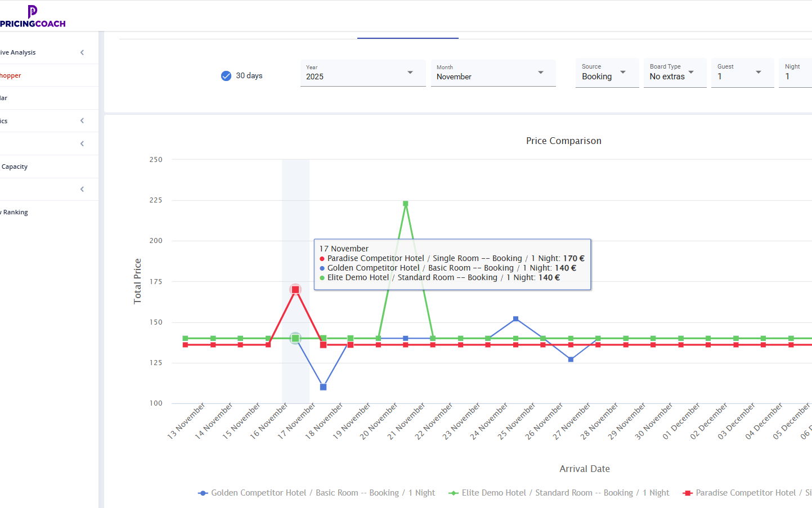Expand the Guest count dropdown

[742, 73]
